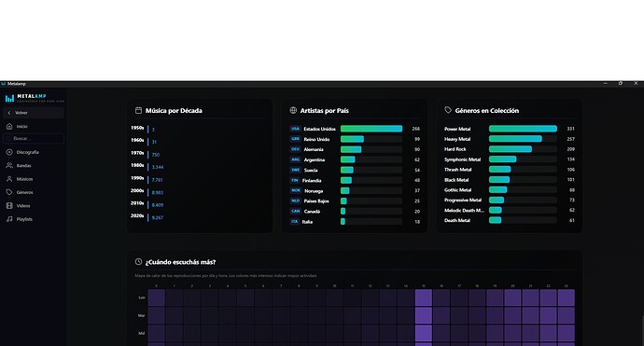Image resolution: width=644 pixels, height=346 pixels.
Task: Click the Black Metal genre label
Action: click(x=456, y=180)
